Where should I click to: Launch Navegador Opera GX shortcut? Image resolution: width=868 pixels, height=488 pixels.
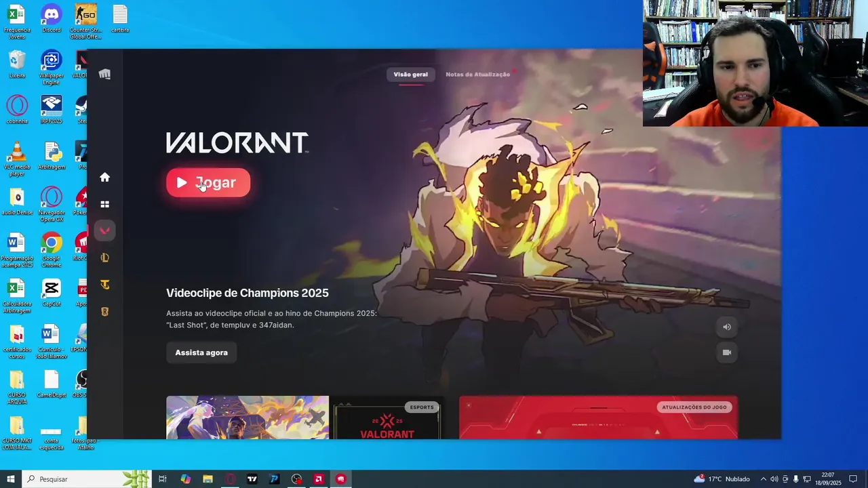coord(52,204)
